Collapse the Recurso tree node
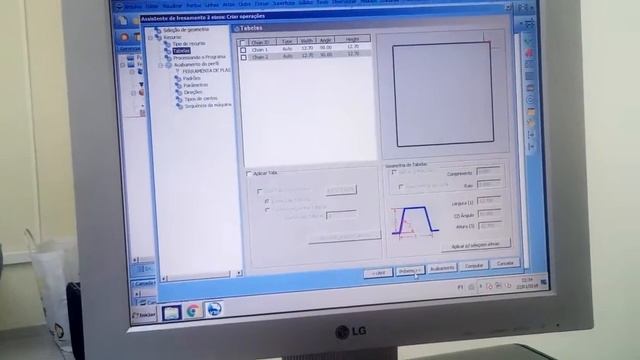 pos(151,38)
